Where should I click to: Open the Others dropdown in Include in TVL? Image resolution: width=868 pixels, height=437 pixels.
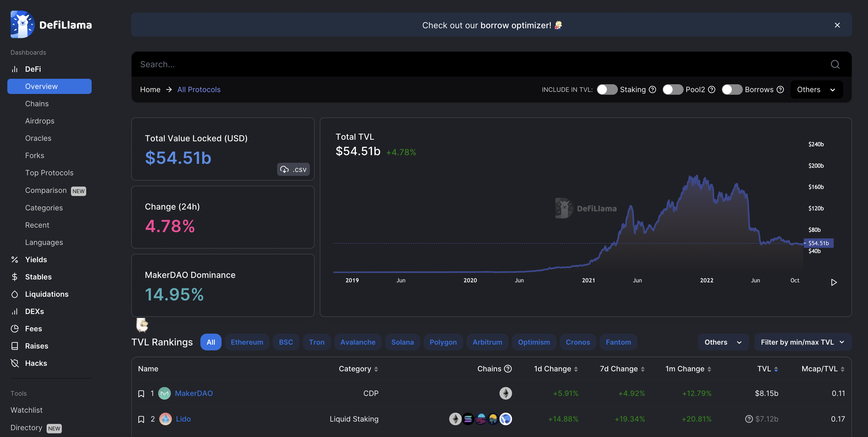[816, 89]
